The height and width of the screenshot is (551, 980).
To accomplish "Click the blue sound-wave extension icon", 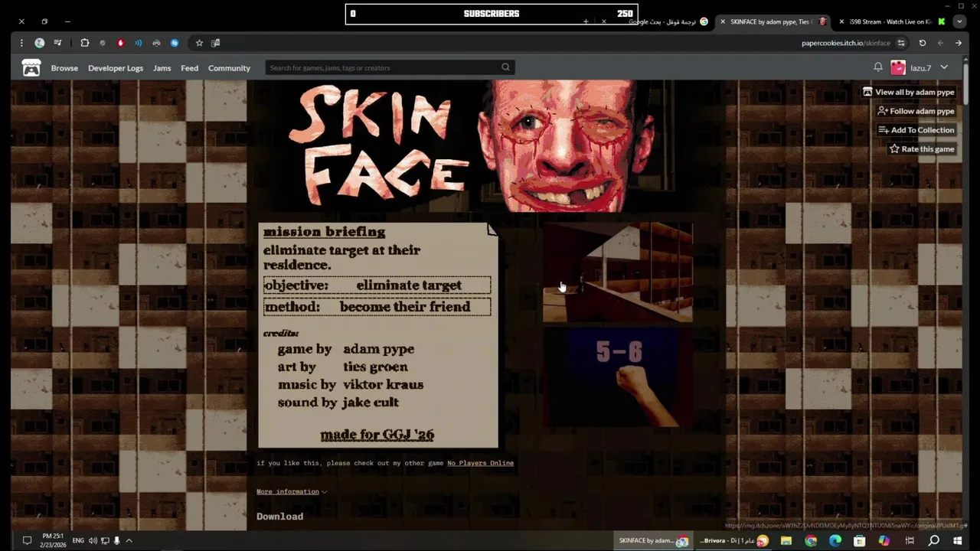I will [139, 43].
